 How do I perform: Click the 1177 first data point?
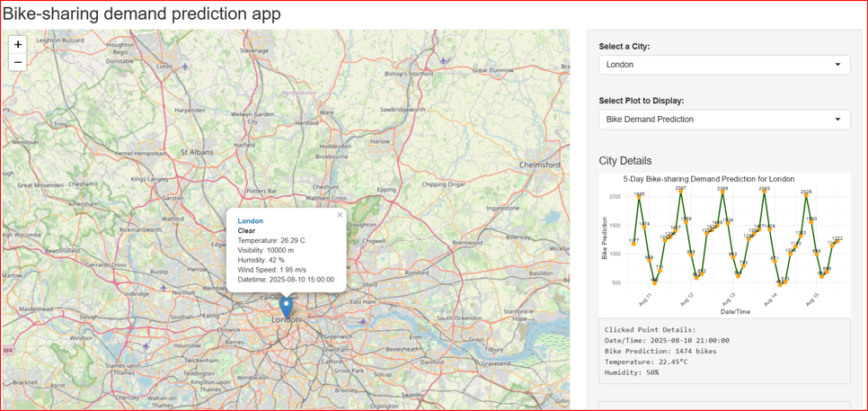633,244
